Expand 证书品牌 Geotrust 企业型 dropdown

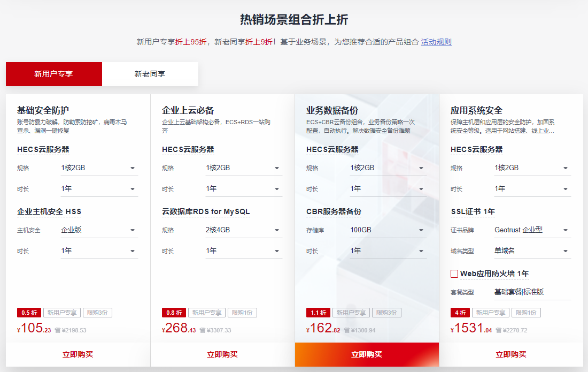(532, 230)
